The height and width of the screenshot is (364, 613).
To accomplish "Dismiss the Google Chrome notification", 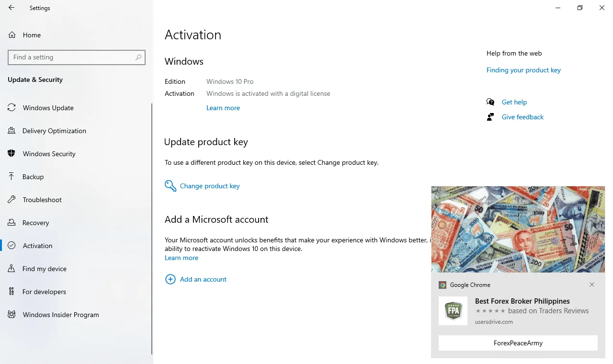I will click(x=592, y=284).
